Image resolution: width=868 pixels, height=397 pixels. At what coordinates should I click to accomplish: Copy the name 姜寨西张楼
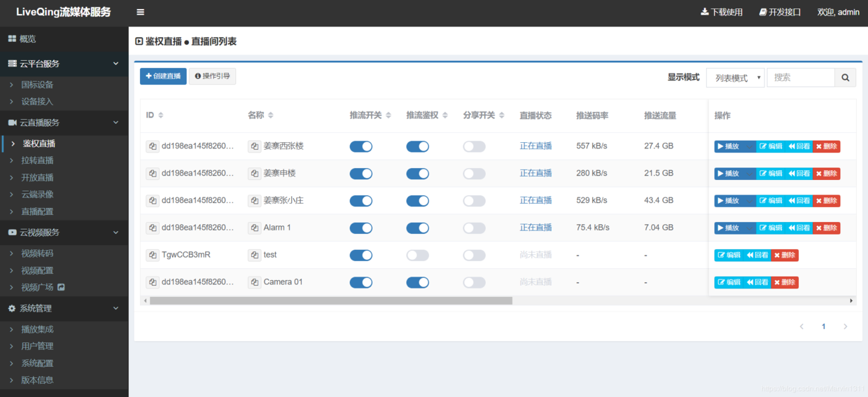[x=254, y=146]
